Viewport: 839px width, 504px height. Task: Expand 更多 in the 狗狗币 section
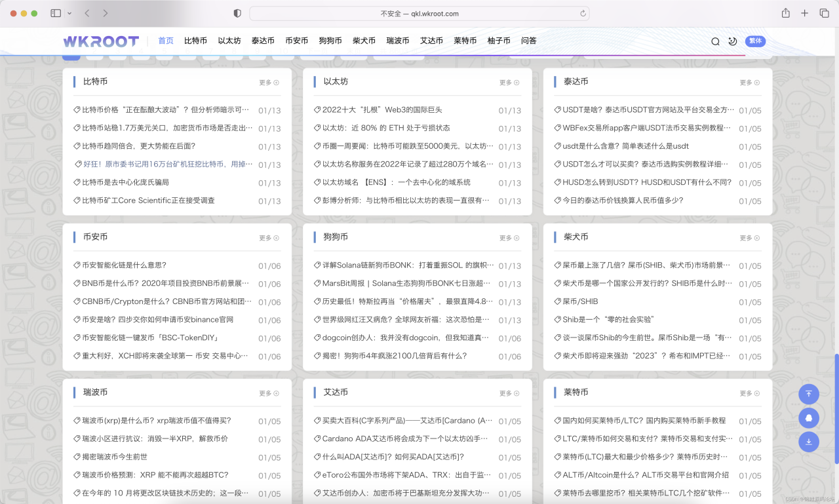pyautogui.click(x=509, y=238)
